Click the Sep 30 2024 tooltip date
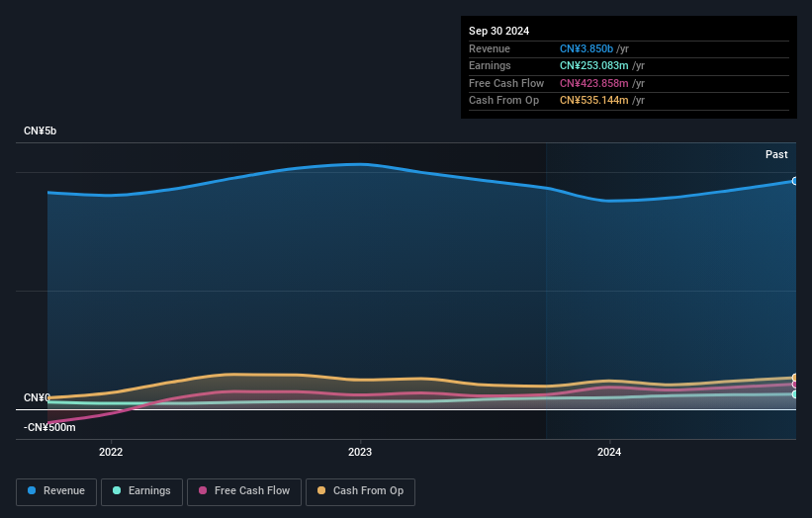The image size is (812, 518). coord(498,31)
